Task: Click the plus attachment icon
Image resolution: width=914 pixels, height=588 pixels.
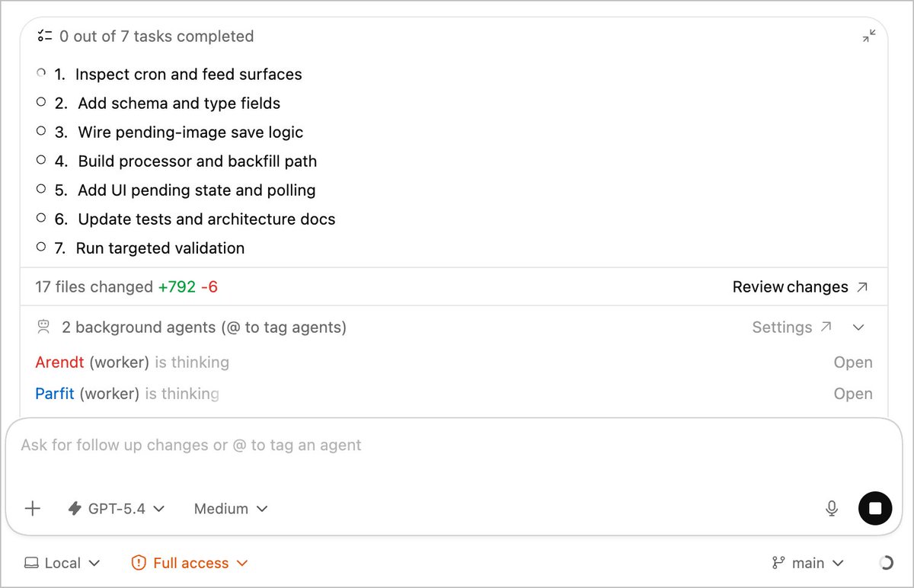Action: click(33, 509)
